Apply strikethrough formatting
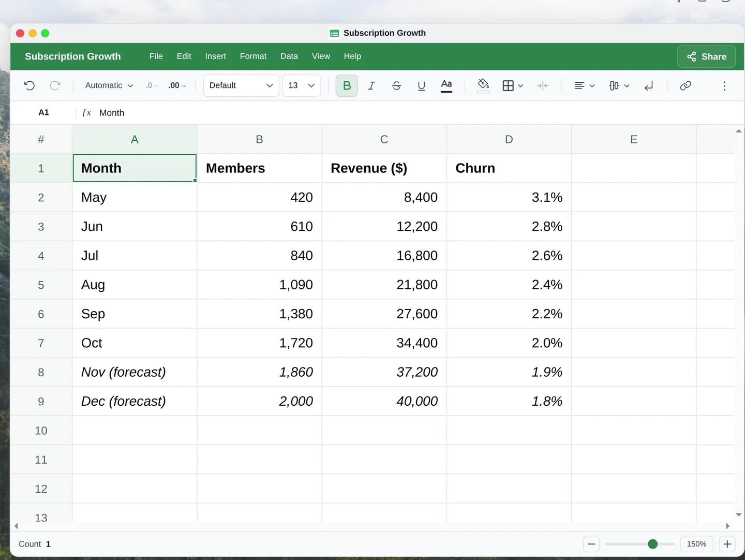This screenshot has width=745, height=560. tap(396, 85)
